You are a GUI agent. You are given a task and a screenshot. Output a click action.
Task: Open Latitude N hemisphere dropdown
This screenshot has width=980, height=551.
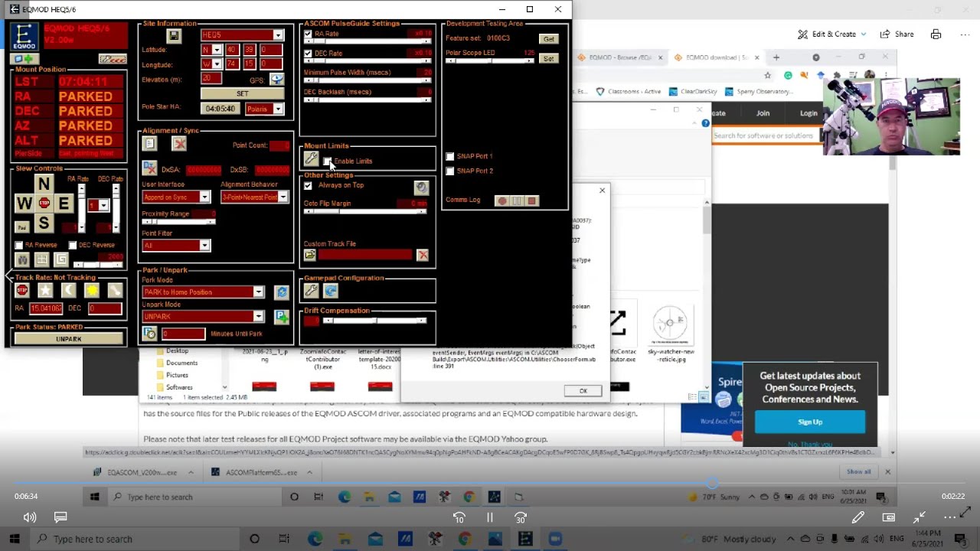tap(217, 50)
